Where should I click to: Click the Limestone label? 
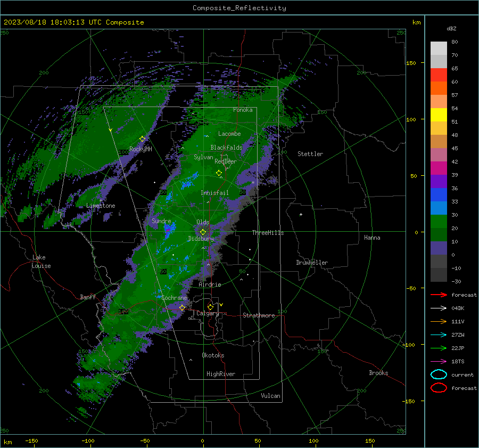point(101,206)
